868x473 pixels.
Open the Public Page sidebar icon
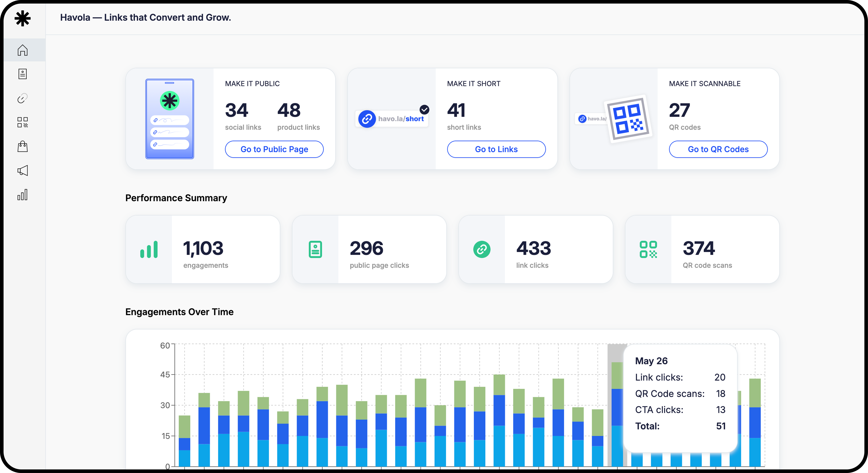coord(23,74)
